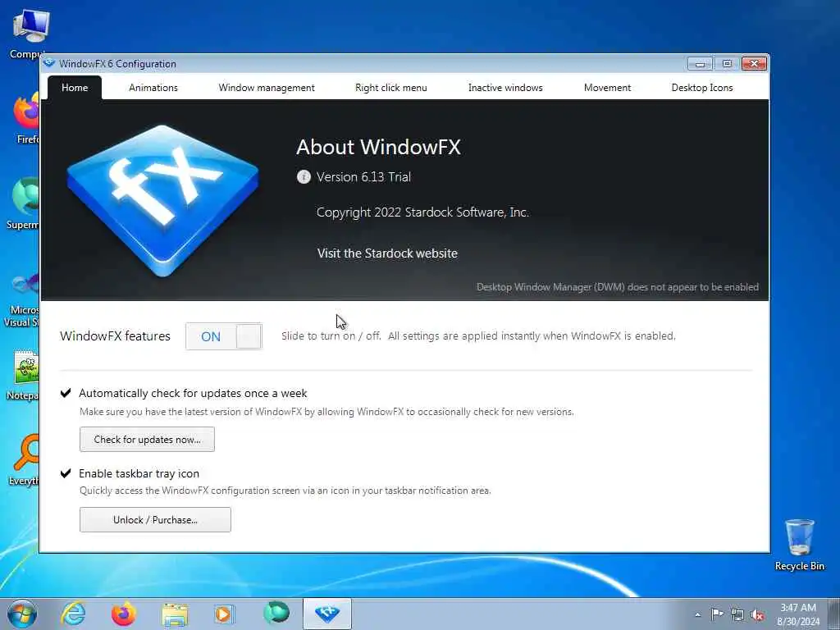This screenshot has height=630, width=840.
Task: Minimize the WindowFX Configuration window
Action: (700, 64)
